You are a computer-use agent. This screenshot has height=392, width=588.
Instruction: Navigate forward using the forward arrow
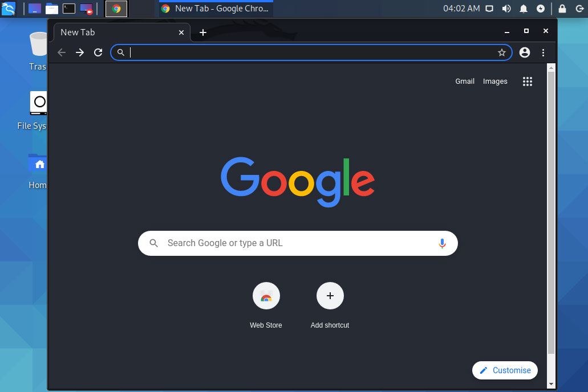click(79, 52)
